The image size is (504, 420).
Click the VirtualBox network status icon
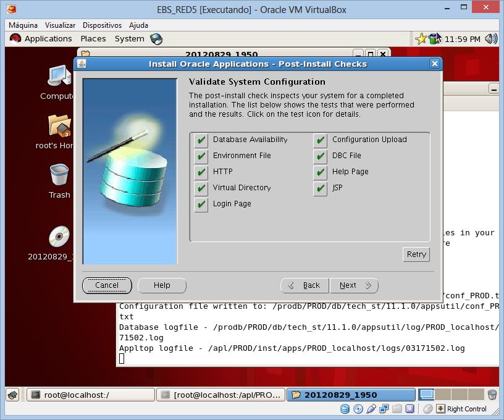(384, 409)
